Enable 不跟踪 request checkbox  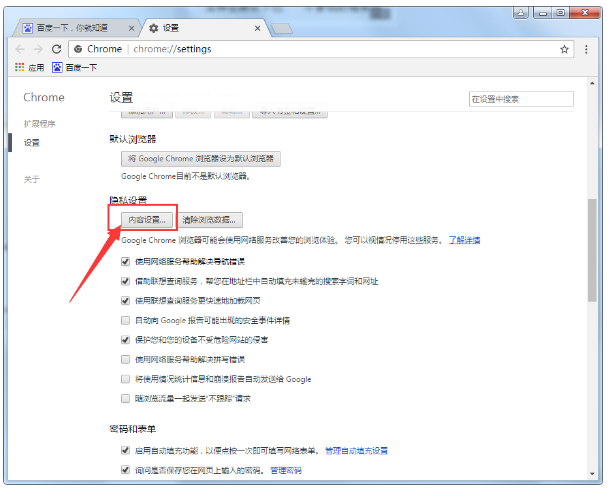tap(125, 398)
